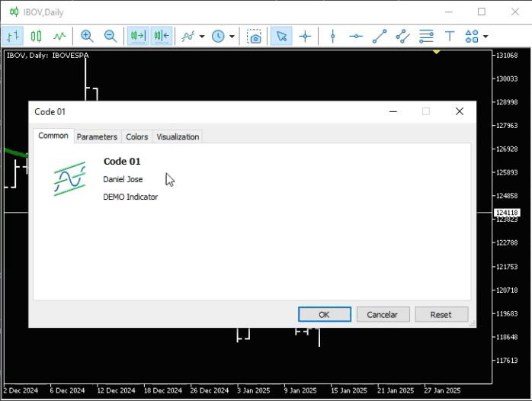The height and width of the screenshot is (401, 532).
Task: Click the IBOV,Daily window chart icon
Action: 14,12
